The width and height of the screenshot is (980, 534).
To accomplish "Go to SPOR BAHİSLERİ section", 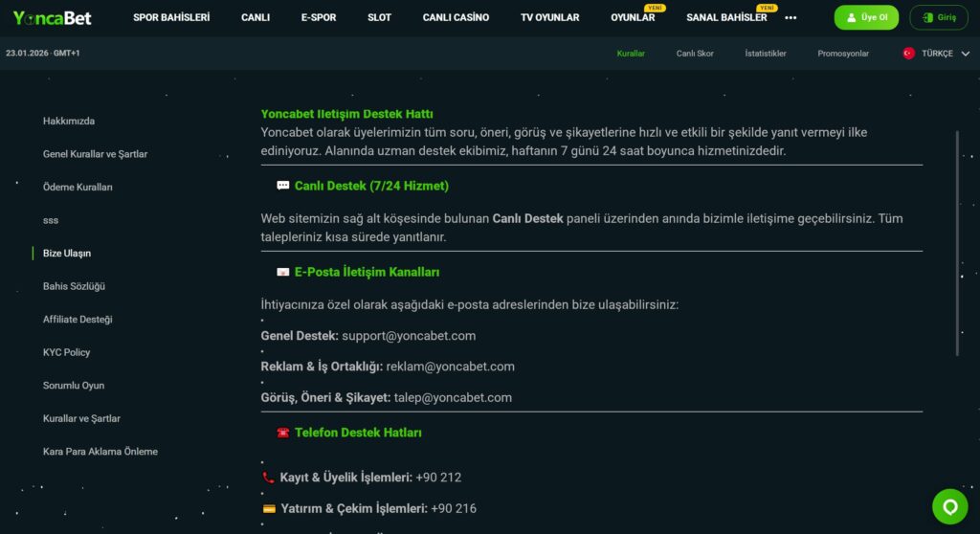I will 171,17.
